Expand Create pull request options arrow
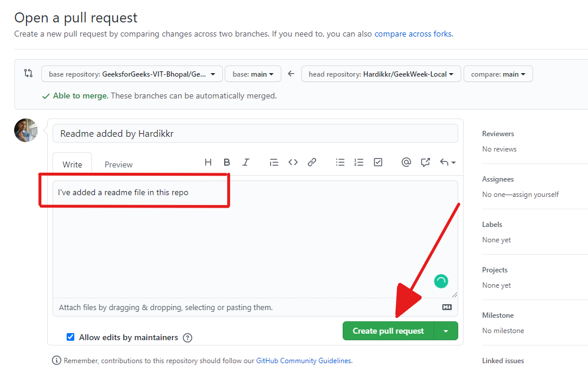Screen dimensions: 588x372 [x=446, y=331]
